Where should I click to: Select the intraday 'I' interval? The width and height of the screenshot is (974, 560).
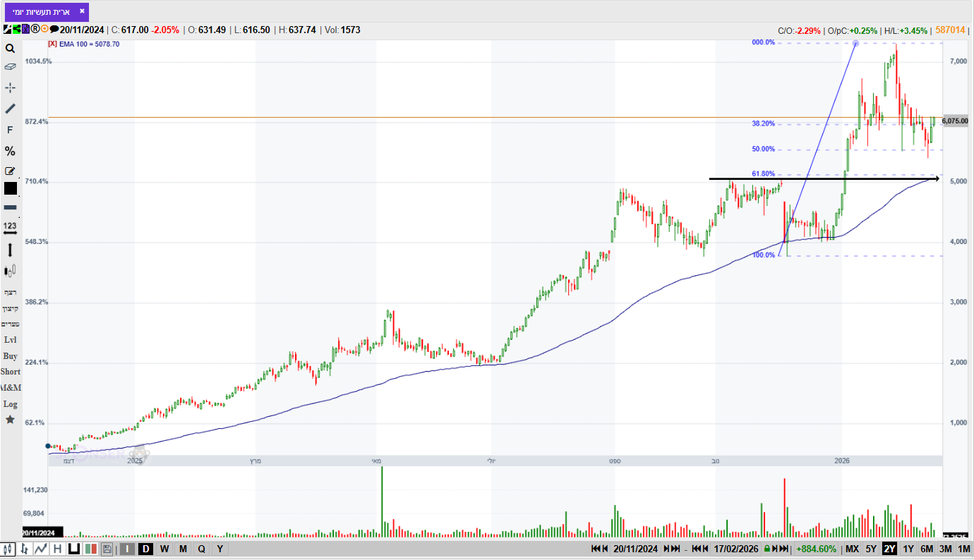tap(127, 549)
